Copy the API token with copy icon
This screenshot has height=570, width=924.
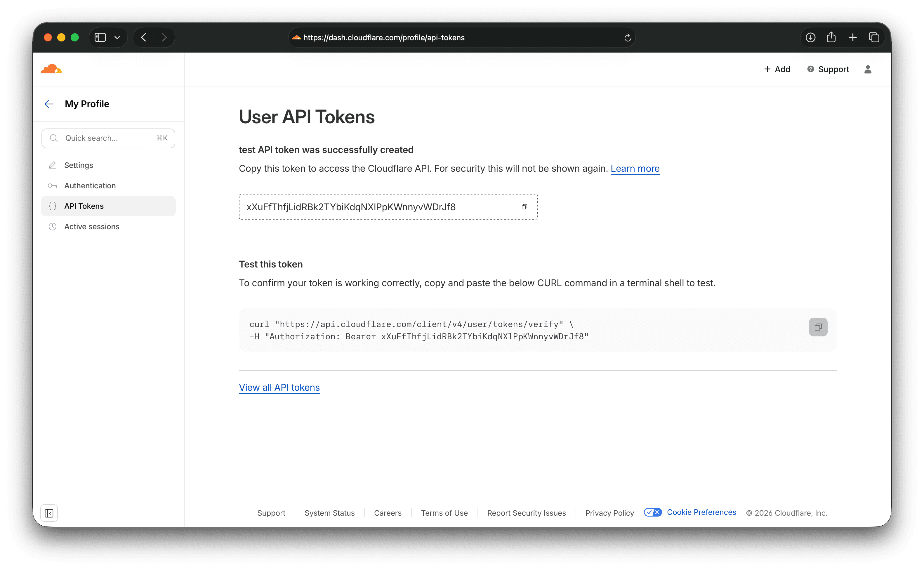pyautogui.click(x=524, y=206)
